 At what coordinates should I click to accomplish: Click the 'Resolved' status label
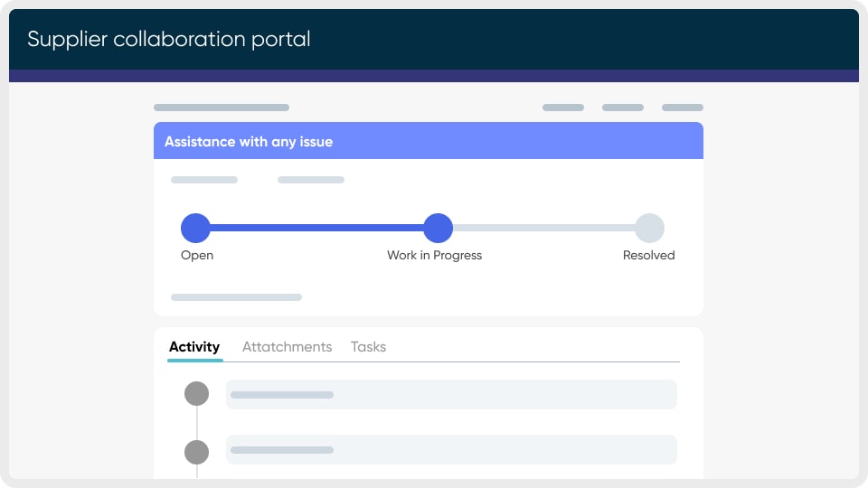click(x=649, y=256)
